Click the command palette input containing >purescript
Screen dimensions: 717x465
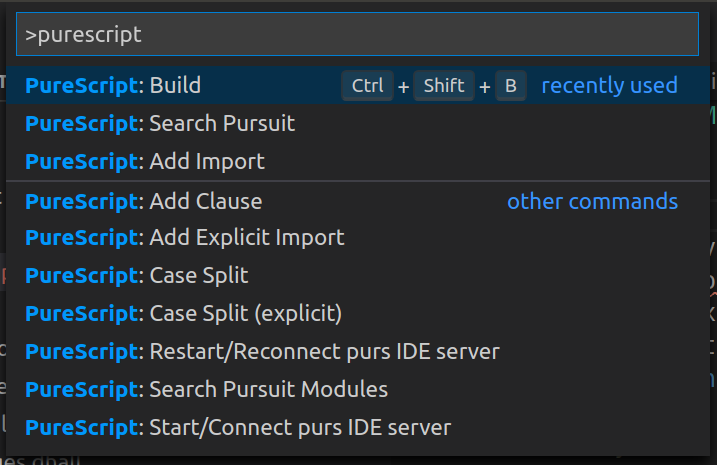357,34
